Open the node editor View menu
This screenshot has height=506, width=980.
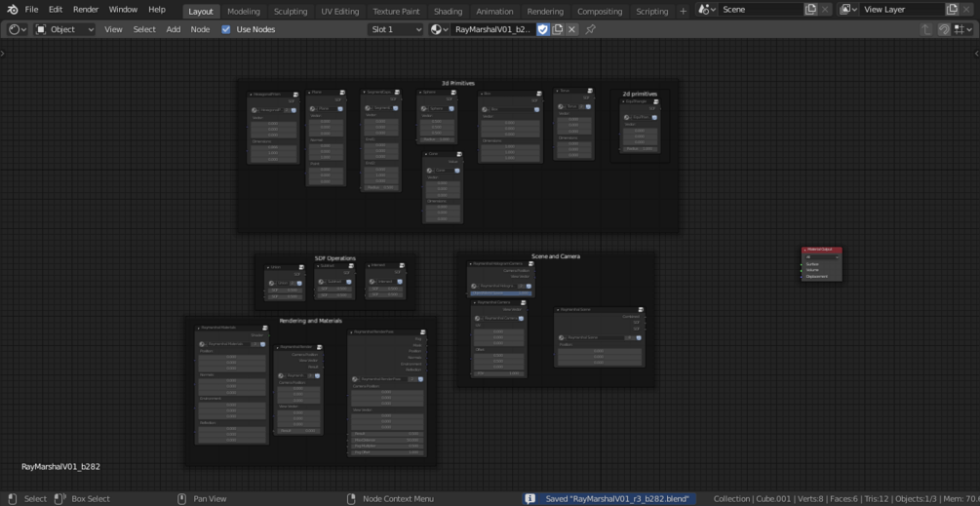(113, 29)
